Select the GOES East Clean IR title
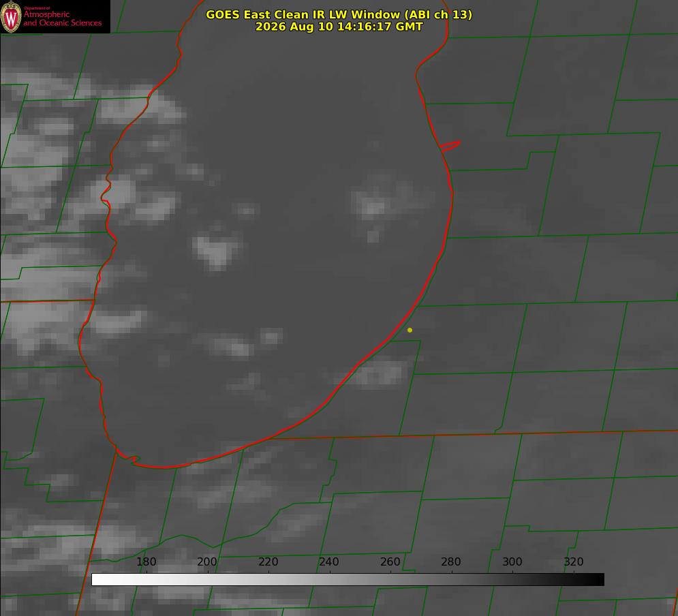 [x=339, y=14]
